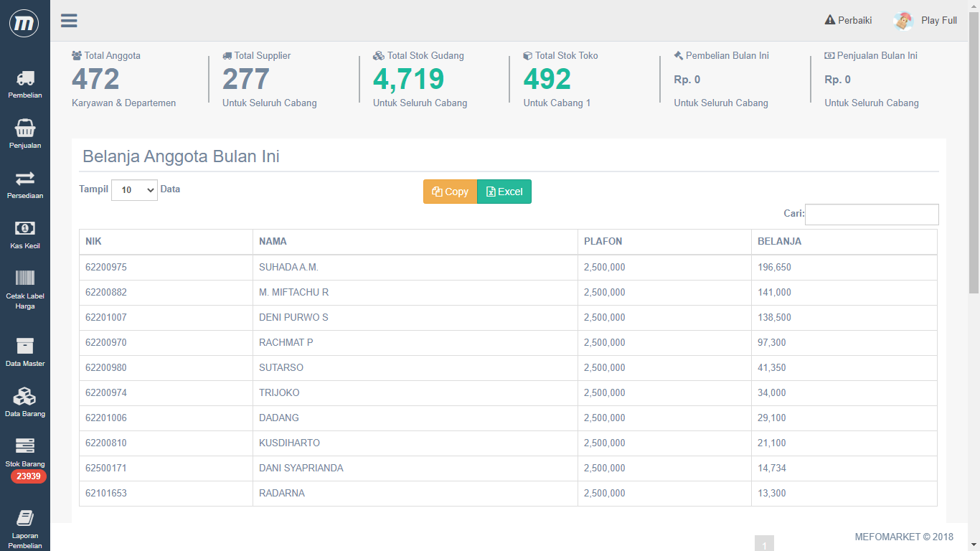The image size is (980, 551).
Task: Click name KUSDIHARTO
Action: pos(290,443)
